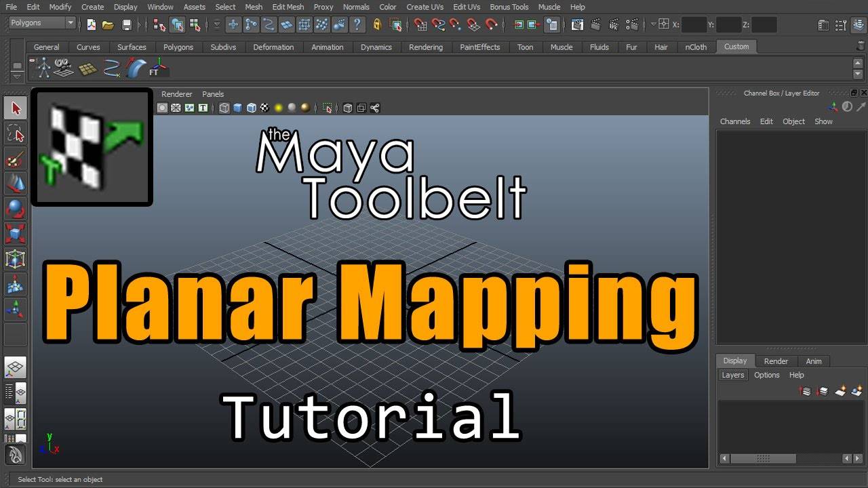Switch to the Render layer tab
Image resolution: width=868 pixels, height=488 pixels.
coord(776,361)
